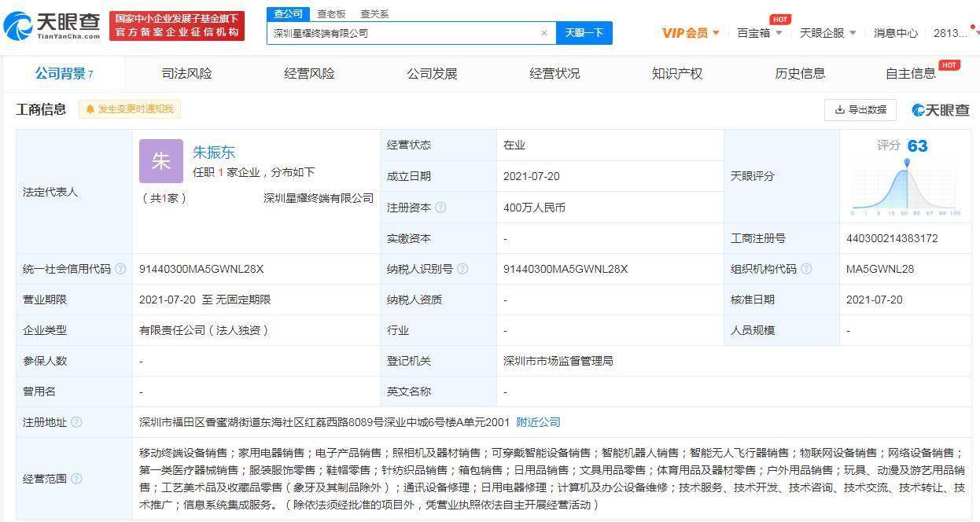
Task: Click the question mark beside 统一社会信用代码
Action: (120, 269)
